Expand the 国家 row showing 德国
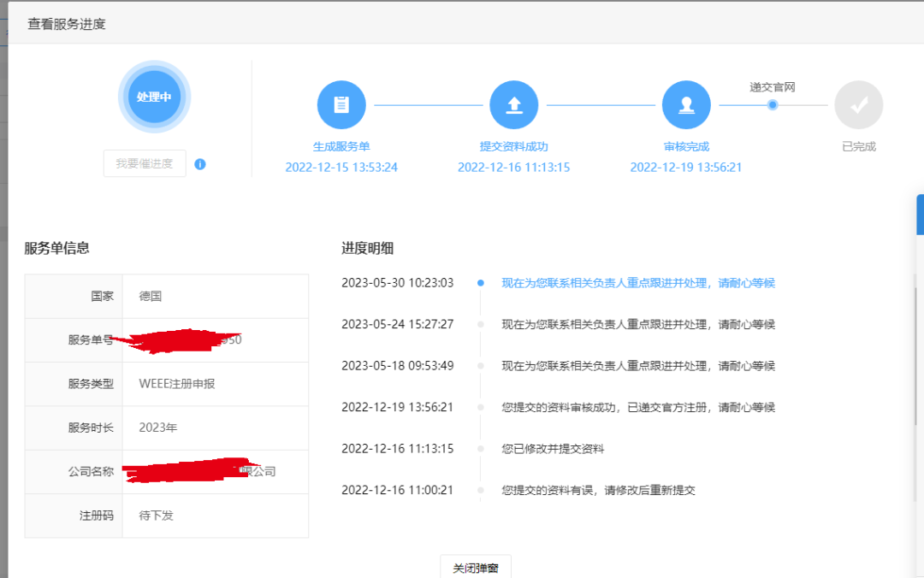 pos(167,296)
